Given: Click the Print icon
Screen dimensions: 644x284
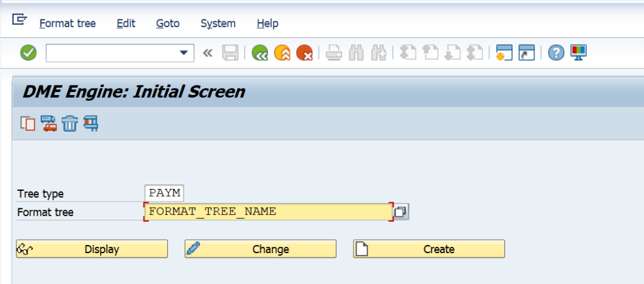Looking at the screenshot, I should [334, 53].
